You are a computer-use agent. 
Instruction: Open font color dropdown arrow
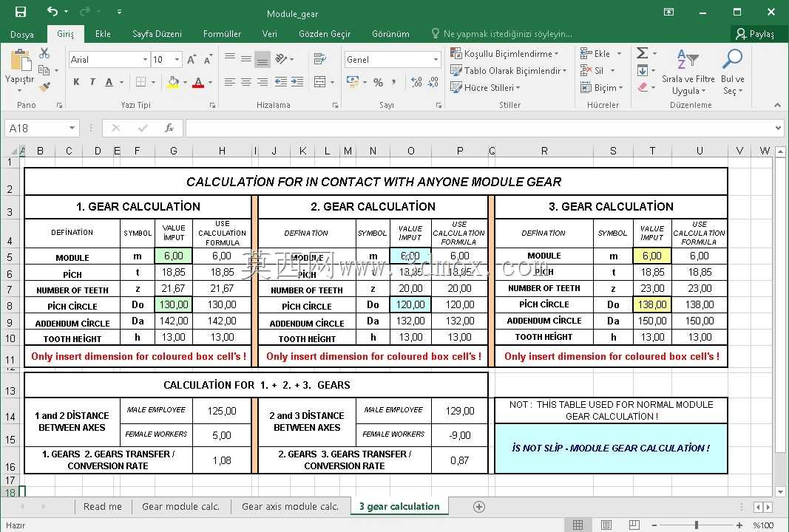(210, 82)
